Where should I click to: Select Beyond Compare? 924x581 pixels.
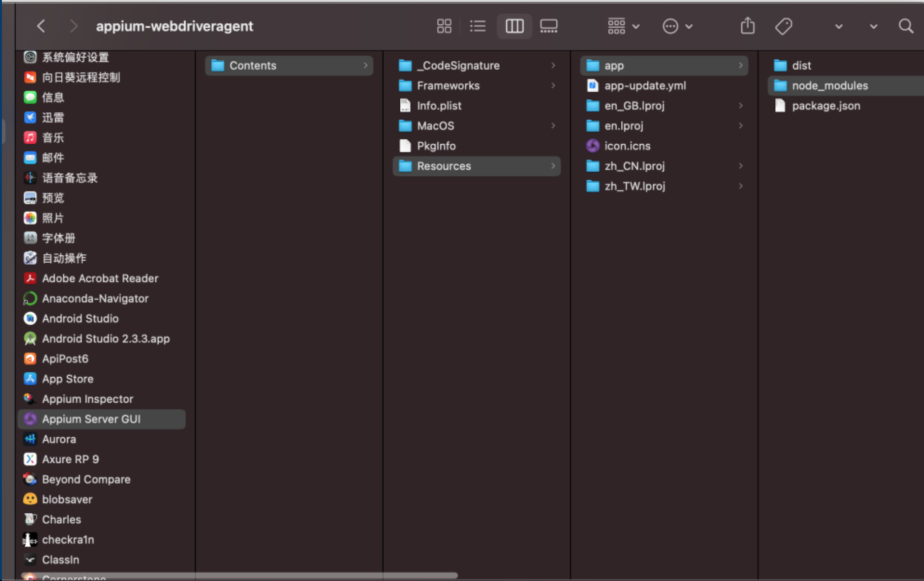point(101,479)
